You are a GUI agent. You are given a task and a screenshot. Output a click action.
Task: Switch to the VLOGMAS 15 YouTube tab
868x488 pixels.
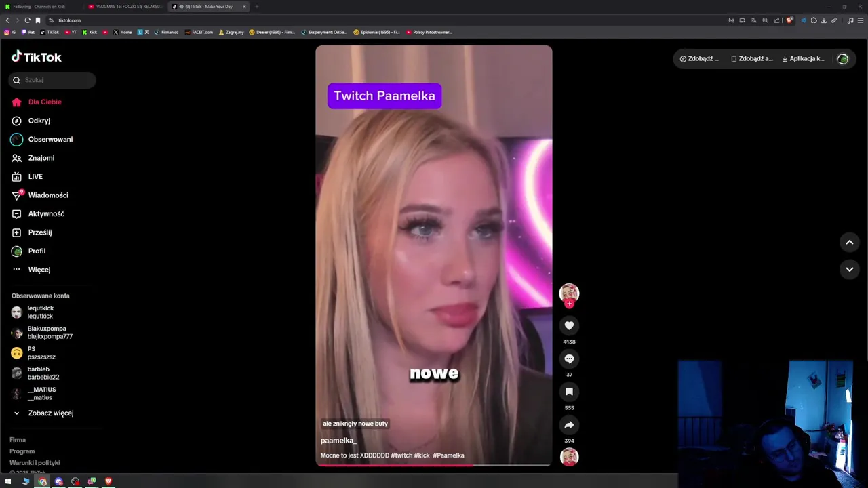click(125, 7)
